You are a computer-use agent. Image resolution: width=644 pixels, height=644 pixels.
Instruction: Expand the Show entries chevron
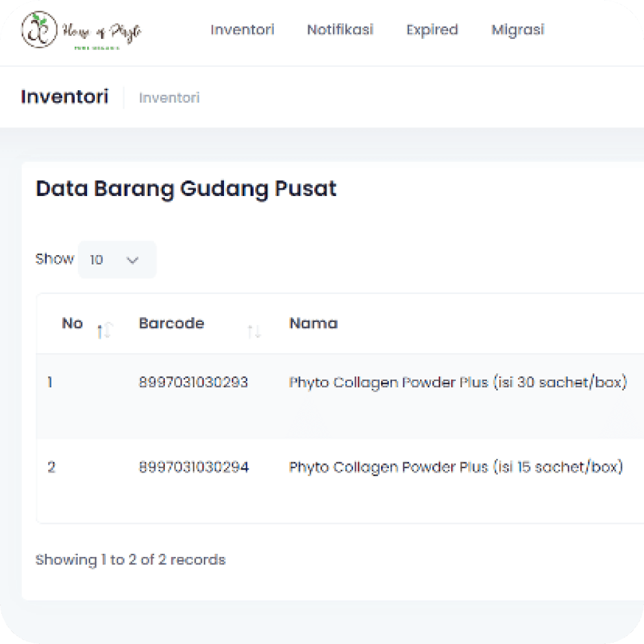pos(132,260)
